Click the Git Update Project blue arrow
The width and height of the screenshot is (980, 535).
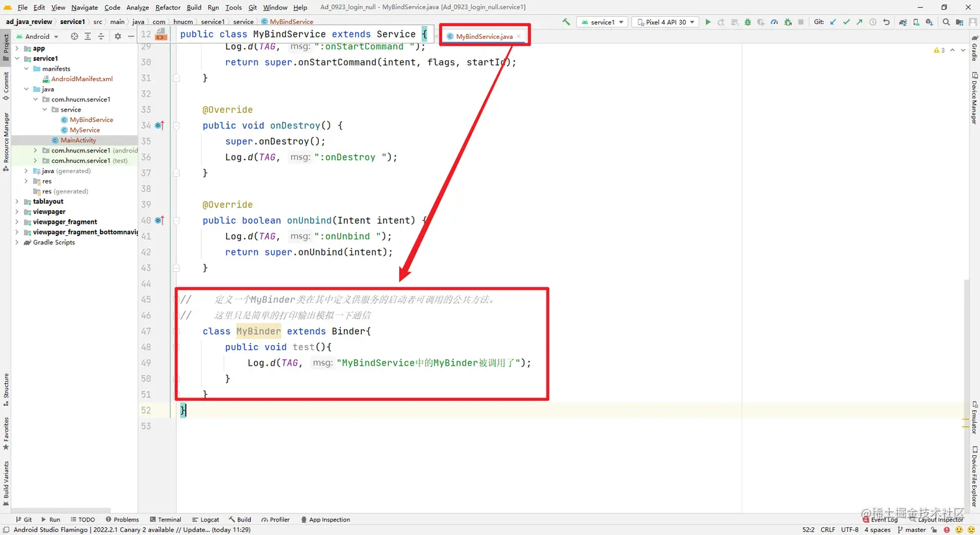point(833,22)
